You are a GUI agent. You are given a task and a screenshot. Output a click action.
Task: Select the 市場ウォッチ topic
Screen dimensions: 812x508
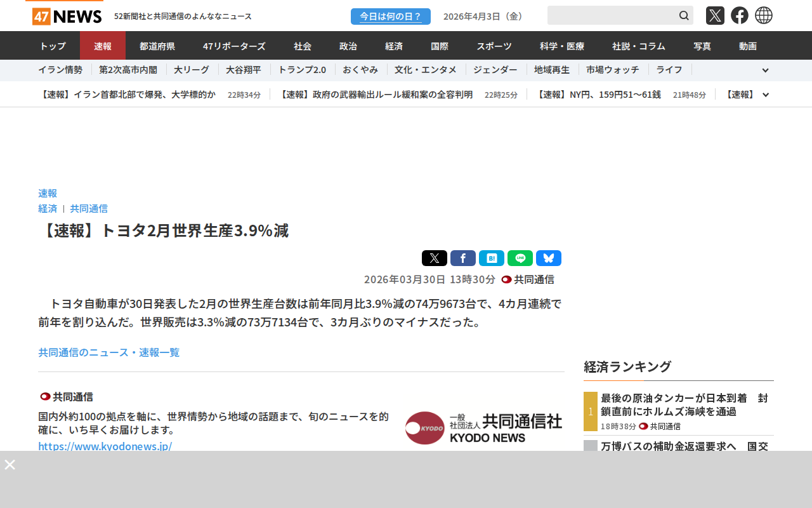613,70
